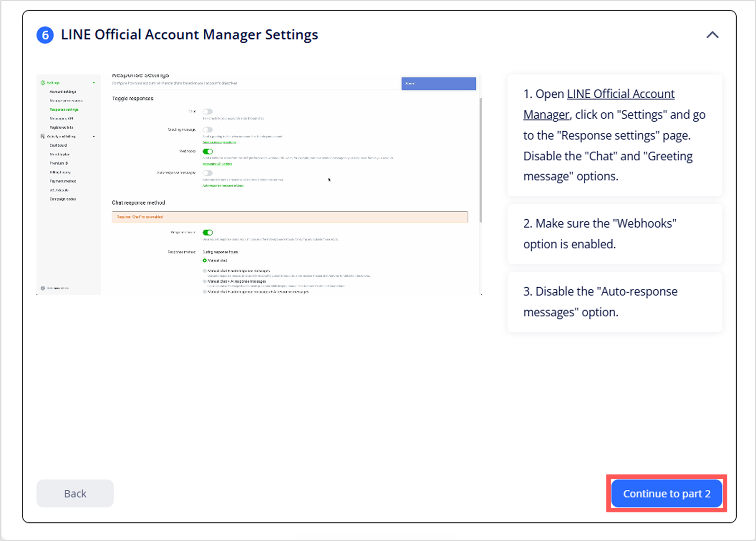Click the Response settings tutorial screenshot
This screenshot has width=756, height=541.
click(x=259, y=184)
